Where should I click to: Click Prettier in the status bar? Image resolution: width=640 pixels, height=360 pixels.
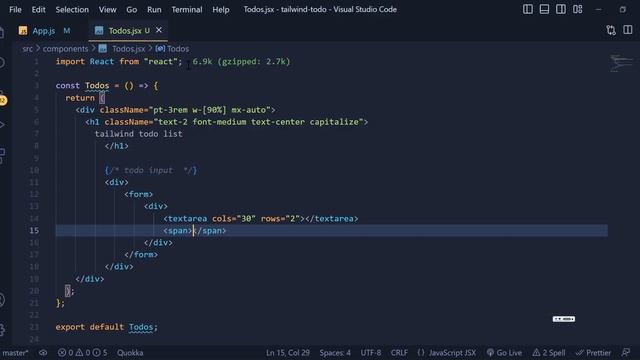pos(593,353)
